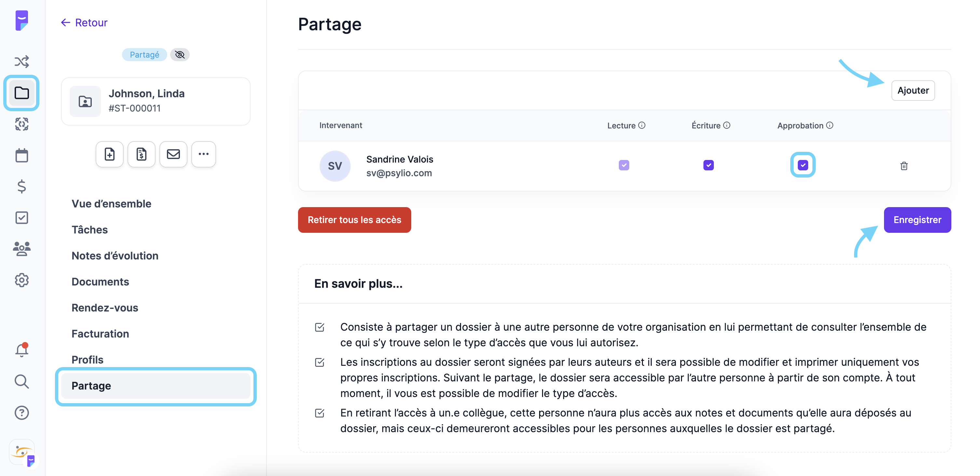
Task: Select the Partage section
Action: tap(156, 386)
